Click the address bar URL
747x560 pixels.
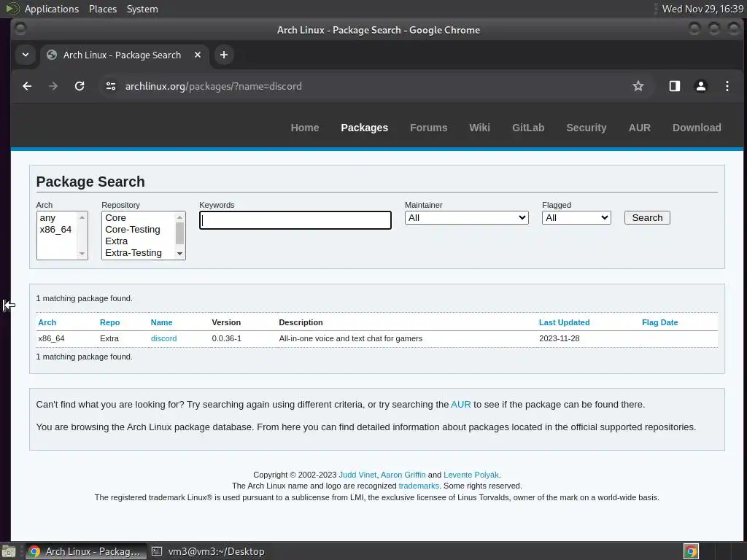point(214,86)
